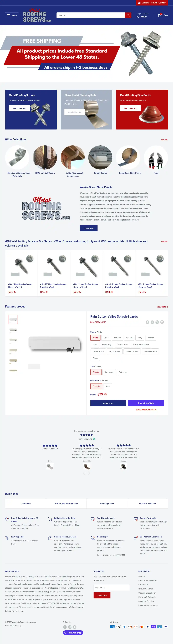Open the shopping cart icon
Image resolution: width=173 pixels, height=644 pixels.
tap(159, 15)
